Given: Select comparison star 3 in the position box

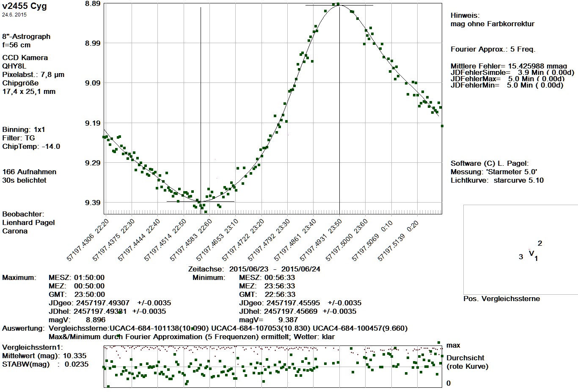Looking at the screenshot, I should [521, 257].
